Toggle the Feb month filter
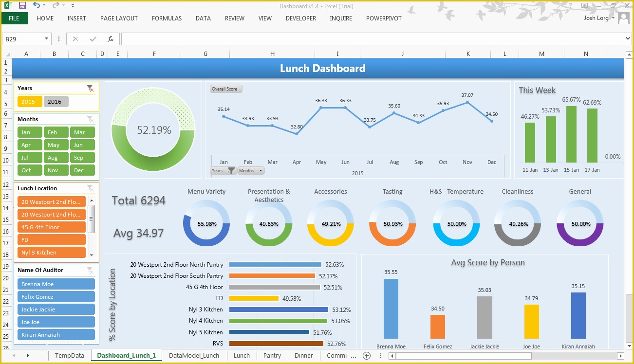Screen dimensions: 634x364 (56, 132)
